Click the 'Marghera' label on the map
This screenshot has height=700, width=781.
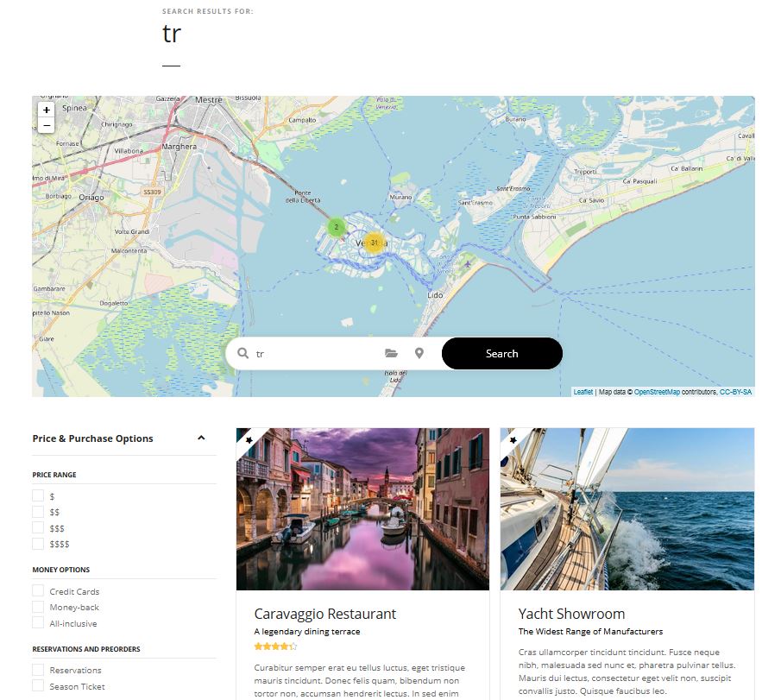point(179,147)
